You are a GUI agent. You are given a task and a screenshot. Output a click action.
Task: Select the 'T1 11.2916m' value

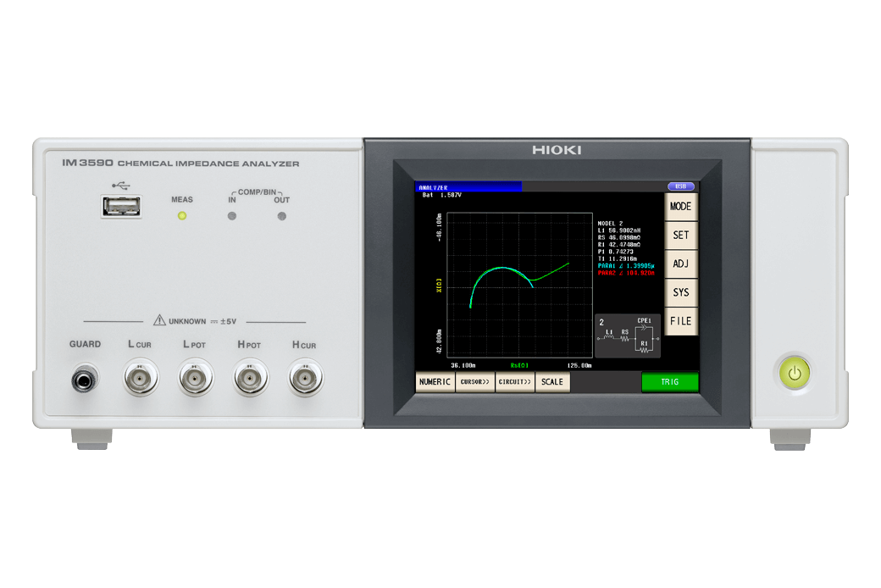click(x=618, y=259)
